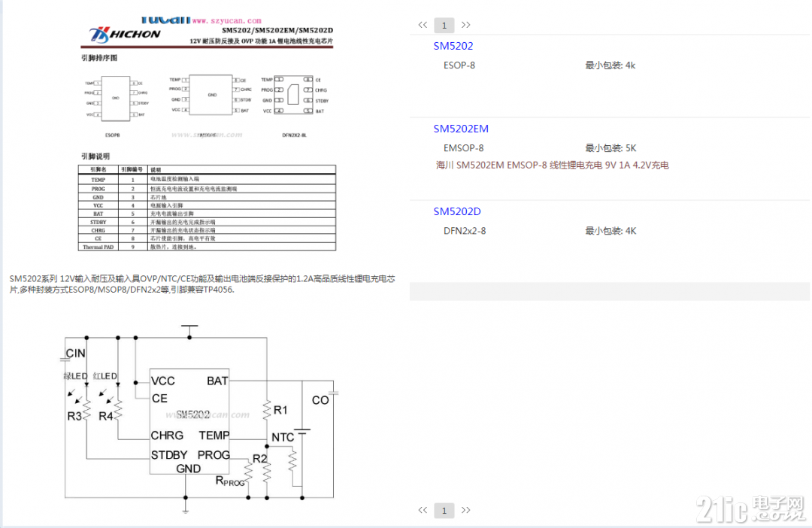The width and height of the screenshot is (812, 528).
Task: Open the SM5202EM EMSOP-8 description link
Action: [552, 165]
